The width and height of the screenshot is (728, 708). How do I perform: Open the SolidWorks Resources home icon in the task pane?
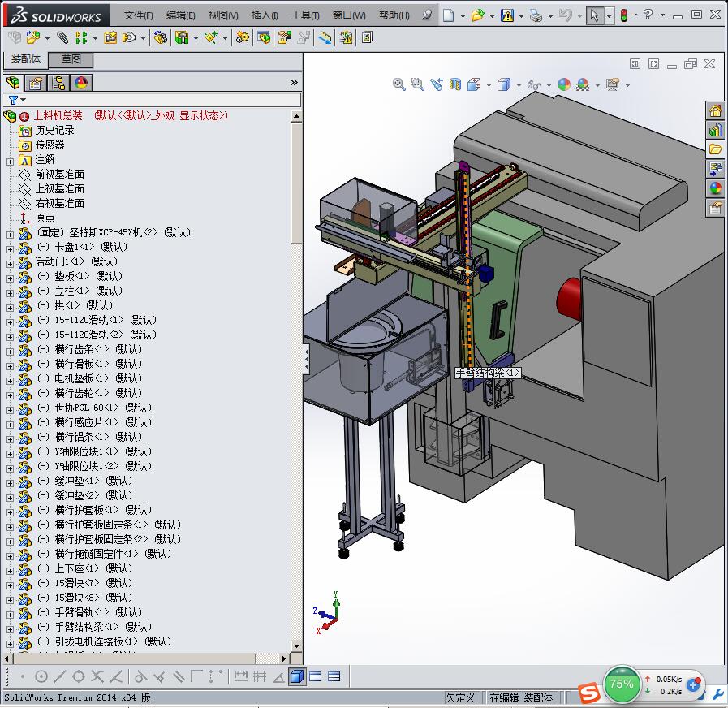pos(715,111)
